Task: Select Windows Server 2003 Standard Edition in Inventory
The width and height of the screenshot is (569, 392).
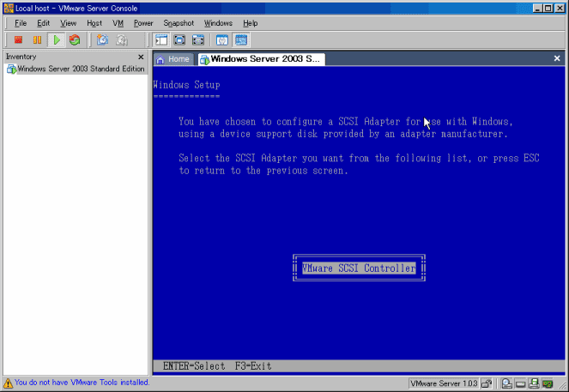Action: click(x=76, y=69)
